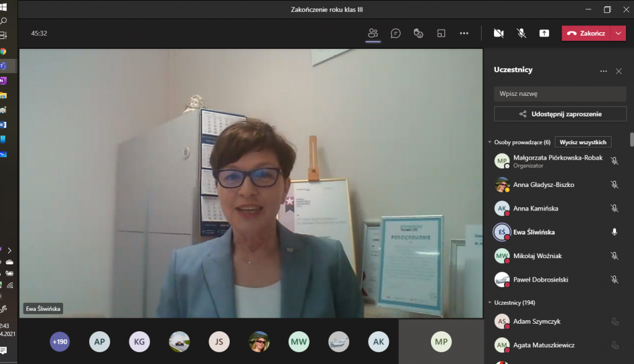Collapse the Osoby prowadzące (6) section
The width and height of the screenshot is (634, 364).
pos(489,142)
